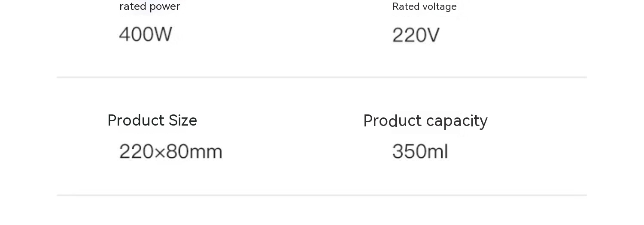Click the word 'Size' in Product Size

pyautogui.click(x=182, y=120)
